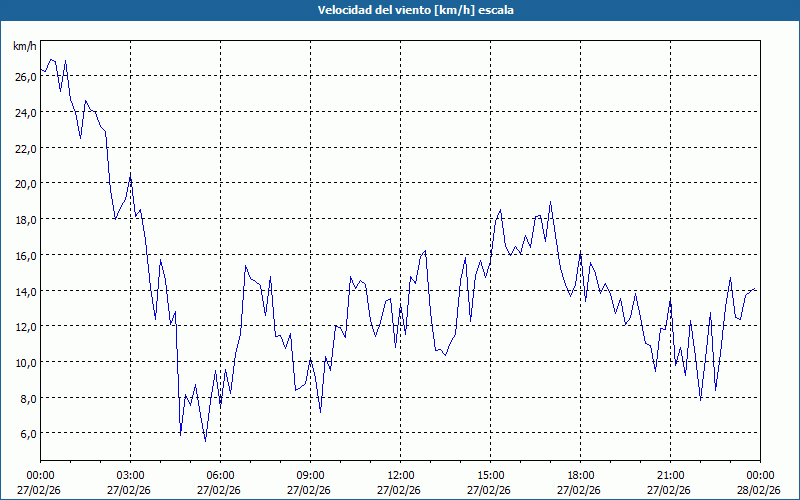Screen dimensions: 800x500
Task: Select the 06:00 time axis label
Action: point(220,475)
